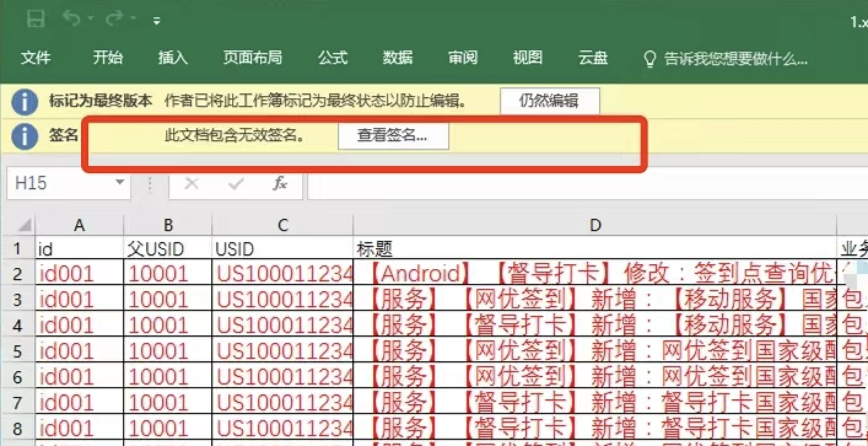Open the Redo history dropdown arrow

[133, 19]
